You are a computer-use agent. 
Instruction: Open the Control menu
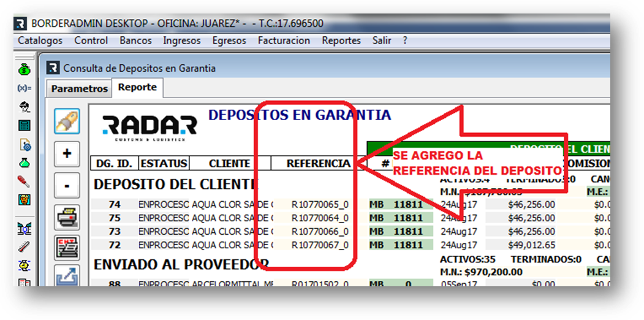tap(91, 40)
